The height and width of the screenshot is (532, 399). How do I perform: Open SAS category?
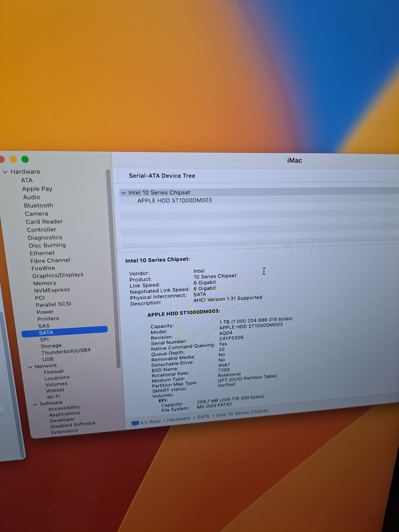[x=44, y=326]
